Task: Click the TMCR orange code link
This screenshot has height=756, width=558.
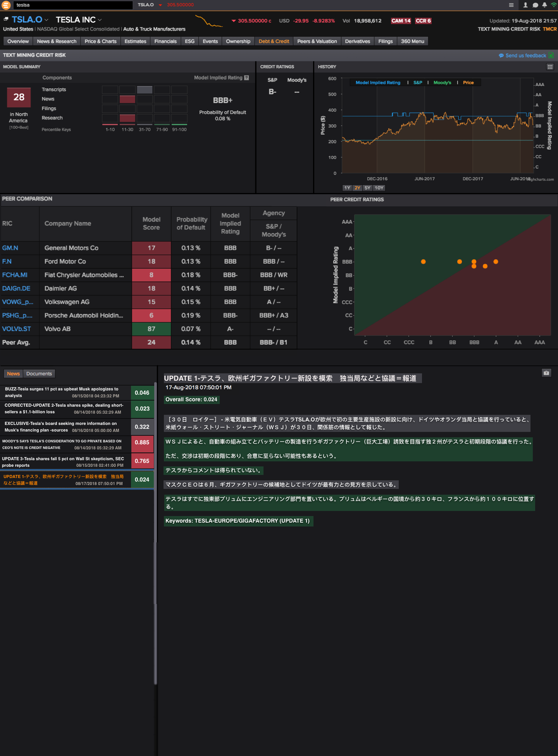Action: [x=549, y=29]
